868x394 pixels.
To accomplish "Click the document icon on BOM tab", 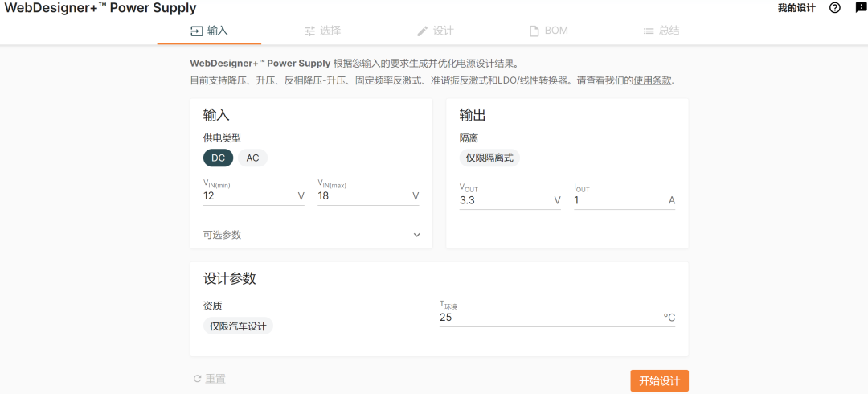I will 534,31.
